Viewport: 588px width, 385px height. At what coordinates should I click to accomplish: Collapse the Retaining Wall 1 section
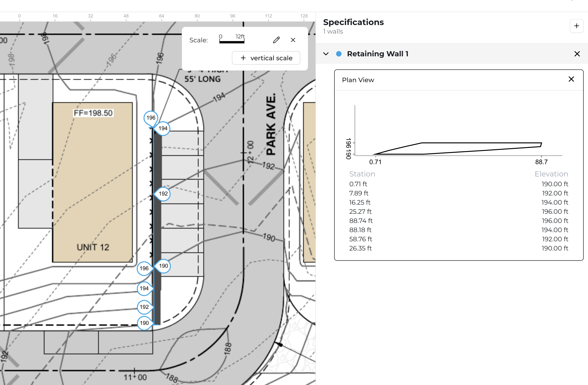click(326, 54)
